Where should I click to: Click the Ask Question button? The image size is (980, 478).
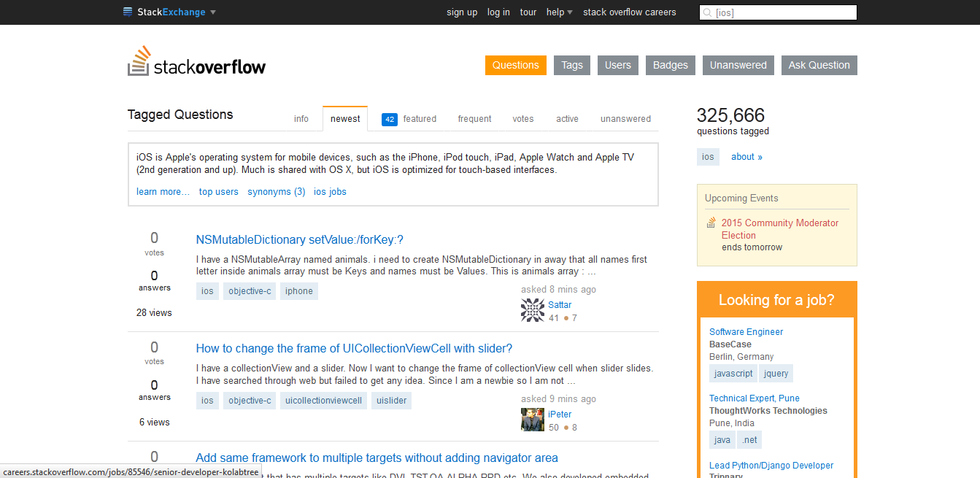click(819, 65)
